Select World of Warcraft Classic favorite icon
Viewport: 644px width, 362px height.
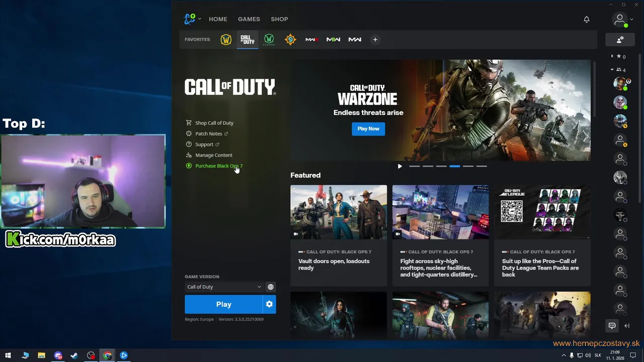(x=269, y=39)
